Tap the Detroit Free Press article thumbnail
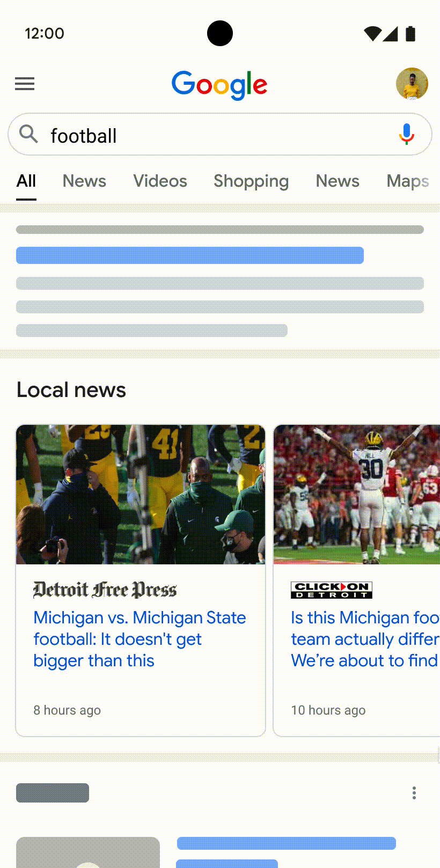The height and width of the screenshot is (868, 440). 141,494
